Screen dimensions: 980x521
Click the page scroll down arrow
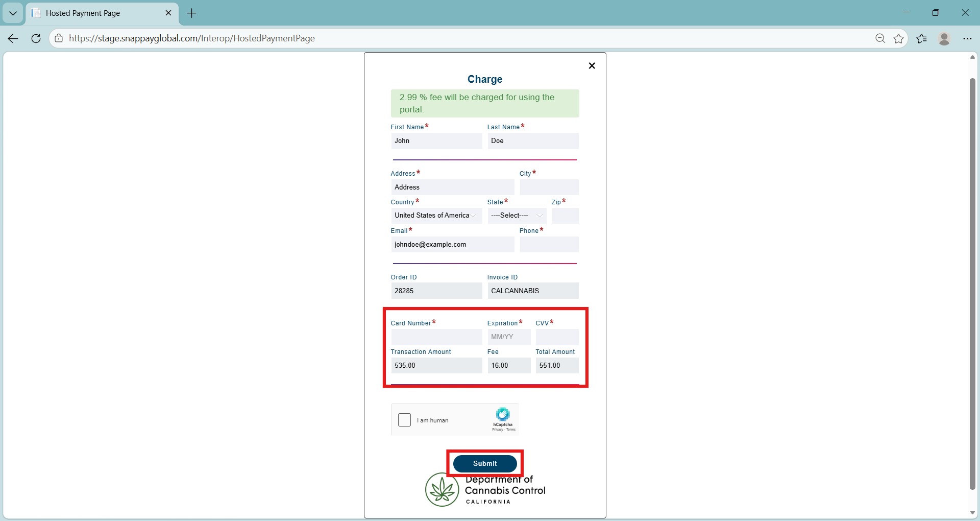[972, 513]
